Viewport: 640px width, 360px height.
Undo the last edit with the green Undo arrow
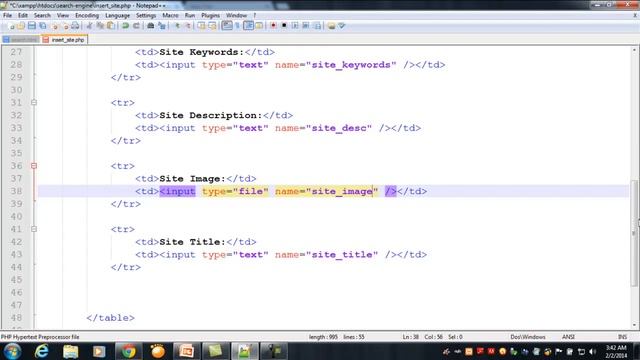tap(125, 26)
